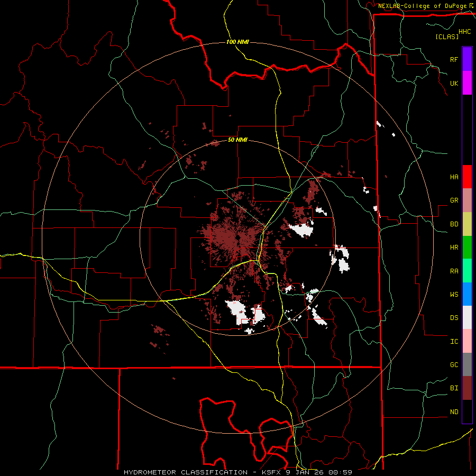This screenshot has height=476, width=476.
Task: Click the RA light green legend swatch
Action: coord(467,271)
